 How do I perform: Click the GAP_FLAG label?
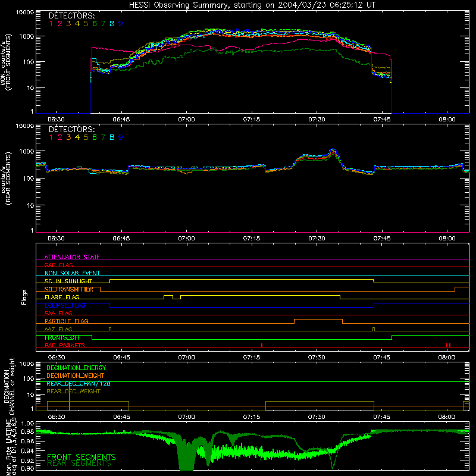[58, 265]
